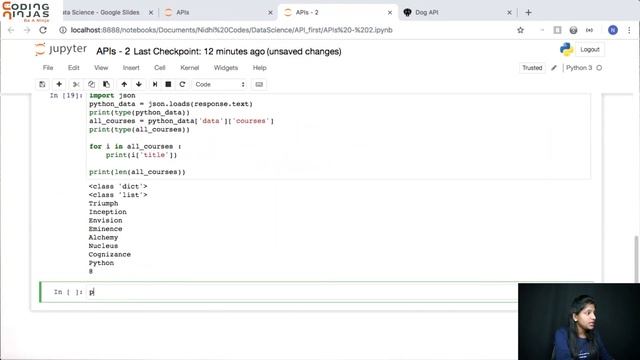Go back in browser history
The image size is (640, 360).
pyautogui.click(x=11, y=30)
